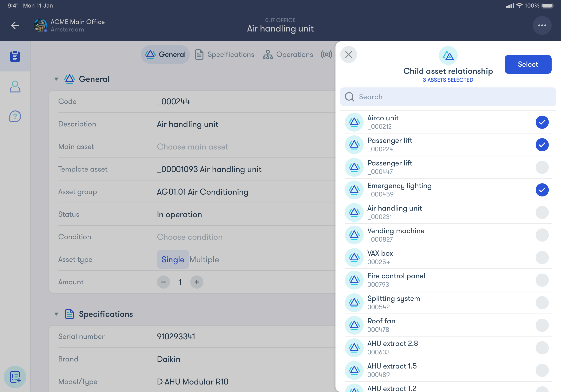561x392 pixels.
Task: Increase amount with the plus stepper
Action: coord(197,282)
